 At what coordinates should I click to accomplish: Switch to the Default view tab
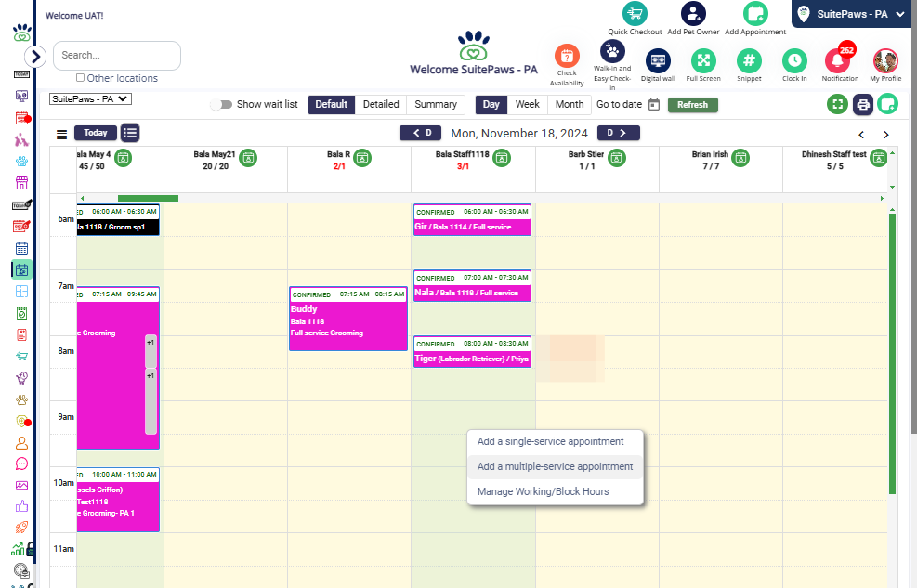pos(332,105)
